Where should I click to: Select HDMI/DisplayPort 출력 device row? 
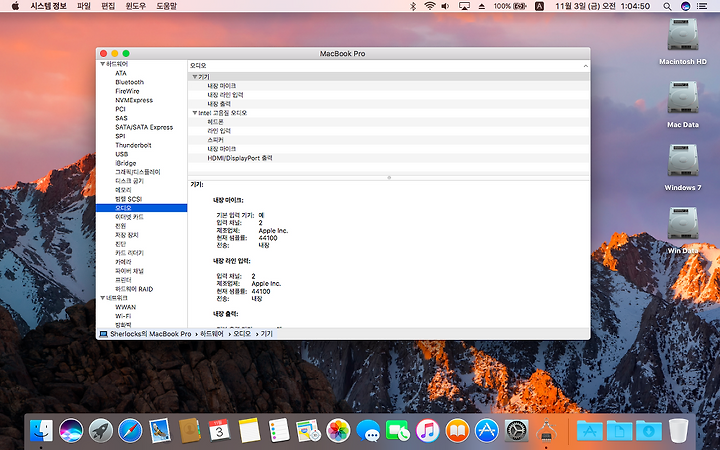pyautogui.click(x=388, y=158)
